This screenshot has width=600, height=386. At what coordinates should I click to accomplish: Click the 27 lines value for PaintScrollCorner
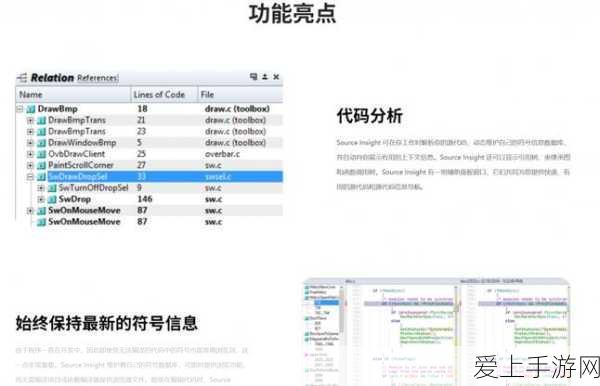142,165
